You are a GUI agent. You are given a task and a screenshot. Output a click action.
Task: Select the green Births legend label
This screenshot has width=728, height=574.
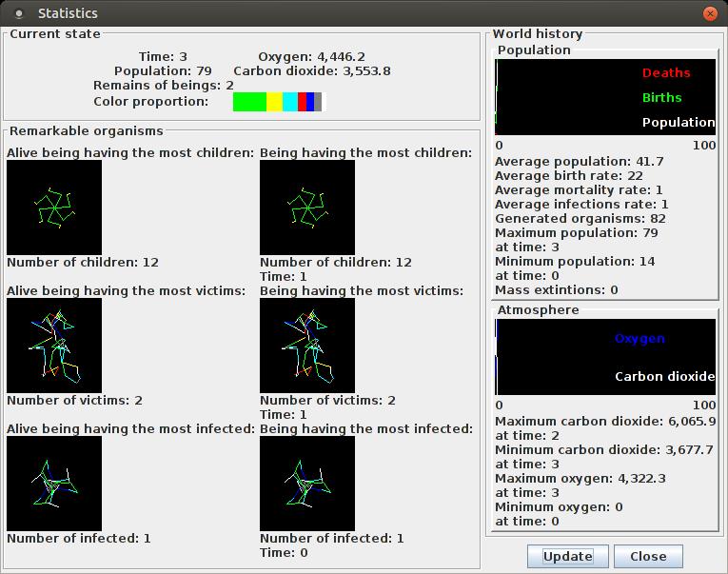pos(661,98)
